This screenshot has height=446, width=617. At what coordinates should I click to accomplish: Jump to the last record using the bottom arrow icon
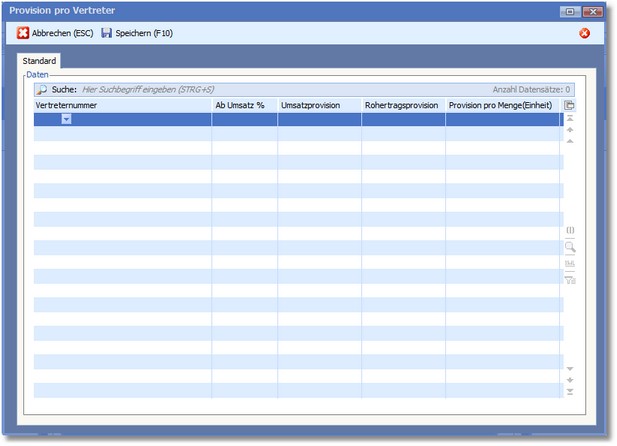point(570,392)
